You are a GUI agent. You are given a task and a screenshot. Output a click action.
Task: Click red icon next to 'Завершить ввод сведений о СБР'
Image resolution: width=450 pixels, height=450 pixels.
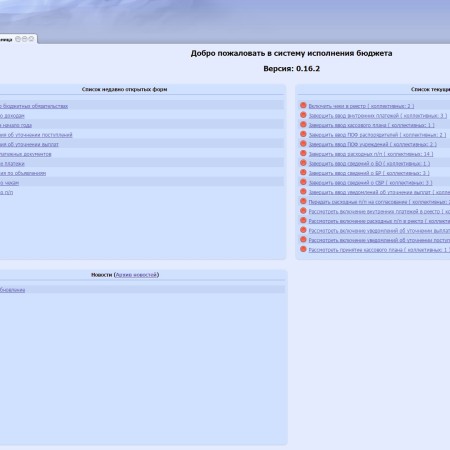[303, 182]
